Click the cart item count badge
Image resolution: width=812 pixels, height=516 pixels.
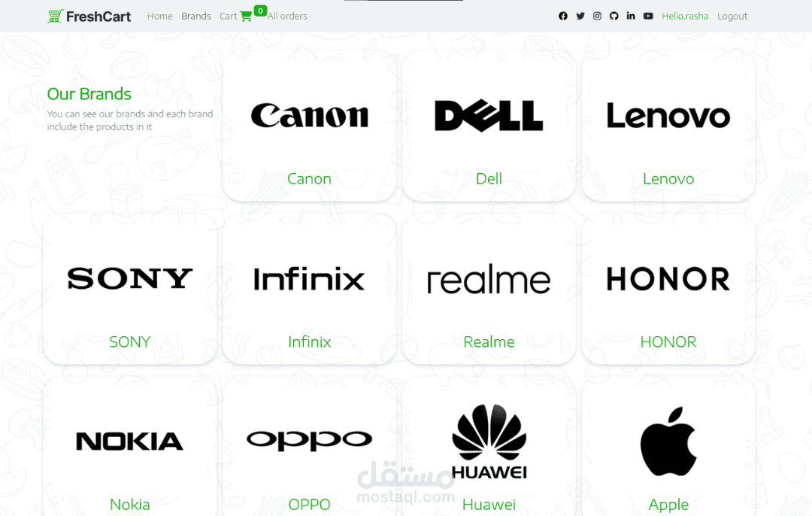[260, 11]
